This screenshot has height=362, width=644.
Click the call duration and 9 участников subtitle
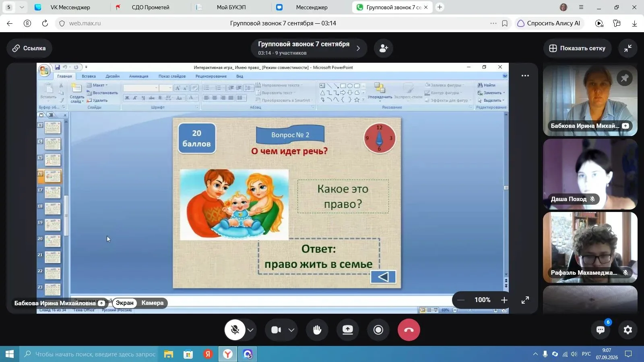click(282, 53)
